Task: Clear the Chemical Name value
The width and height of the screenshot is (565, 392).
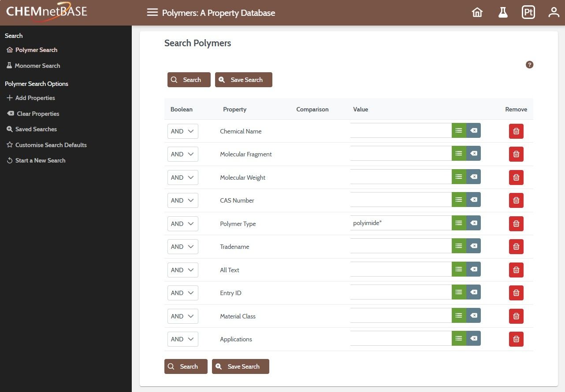Action: pos(473,130)
